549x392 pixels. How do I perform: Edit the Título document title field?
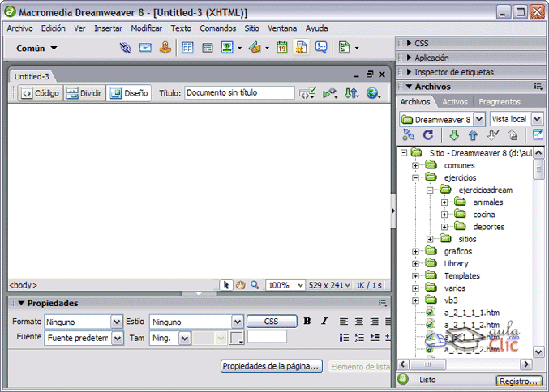pyautogui.click(x=239, y=92)
